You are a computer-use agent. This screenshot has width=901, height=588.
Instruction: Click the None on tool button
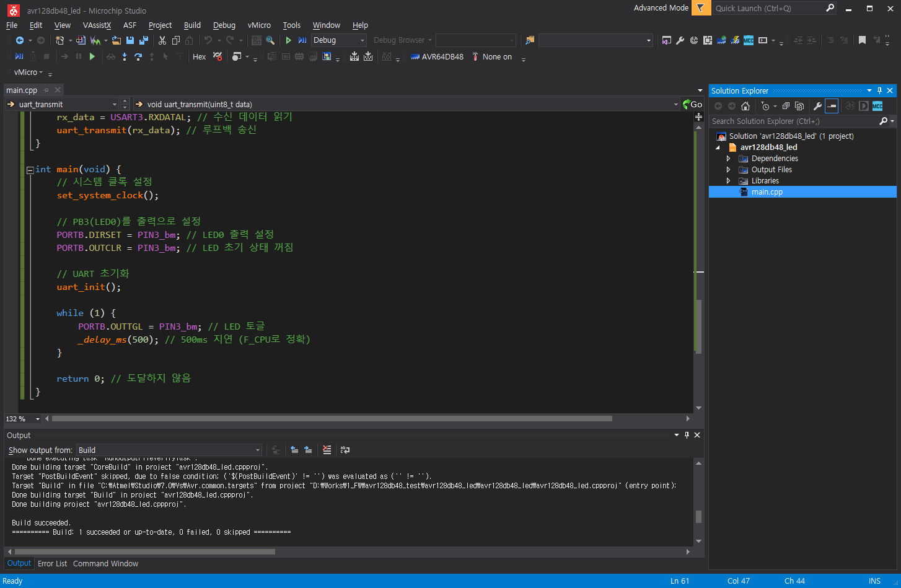(x=492, y=56)
